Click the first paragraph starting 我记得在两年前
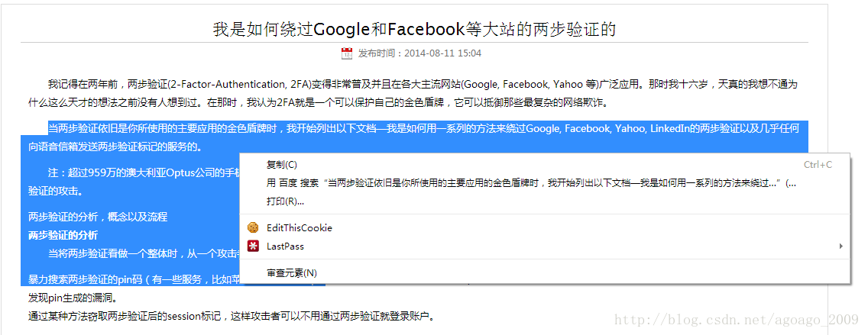The height and width of the screenshot is (335, 868). [x=414, y=93]
